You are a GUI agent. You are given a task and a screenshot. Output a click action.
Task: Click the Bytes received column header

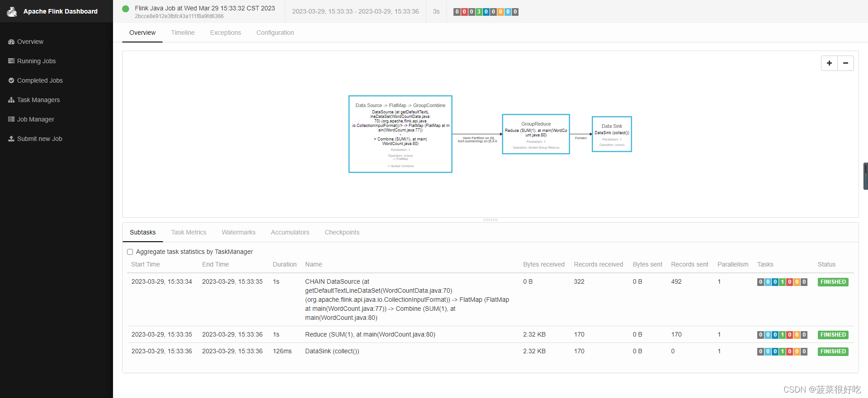(x=544, y=265)
